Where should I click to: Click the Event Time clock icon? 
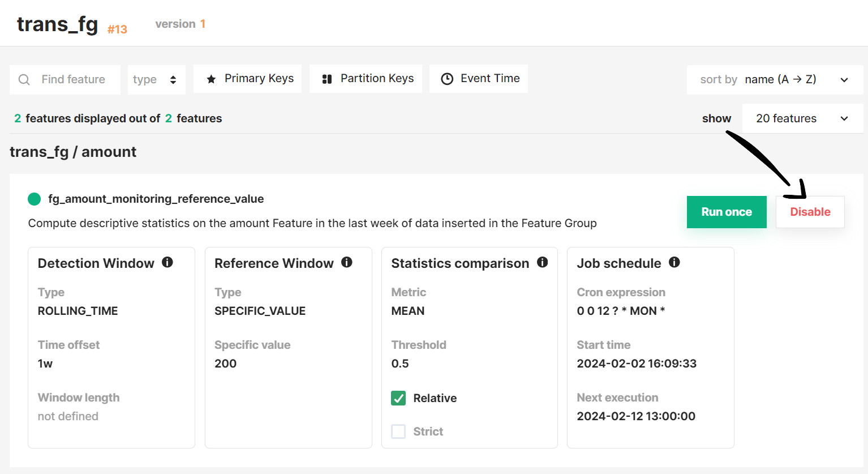tap(446, 78)
